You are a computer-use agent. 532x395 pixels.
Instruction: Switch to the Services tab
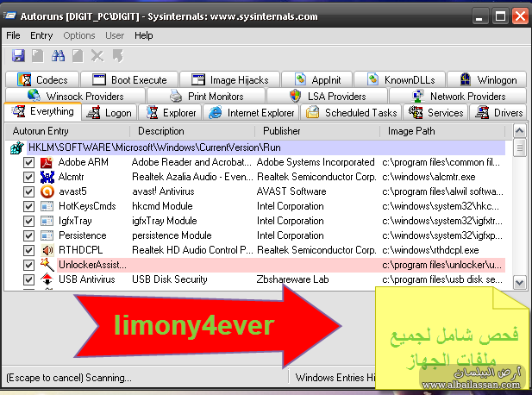(x=436, y=112)
